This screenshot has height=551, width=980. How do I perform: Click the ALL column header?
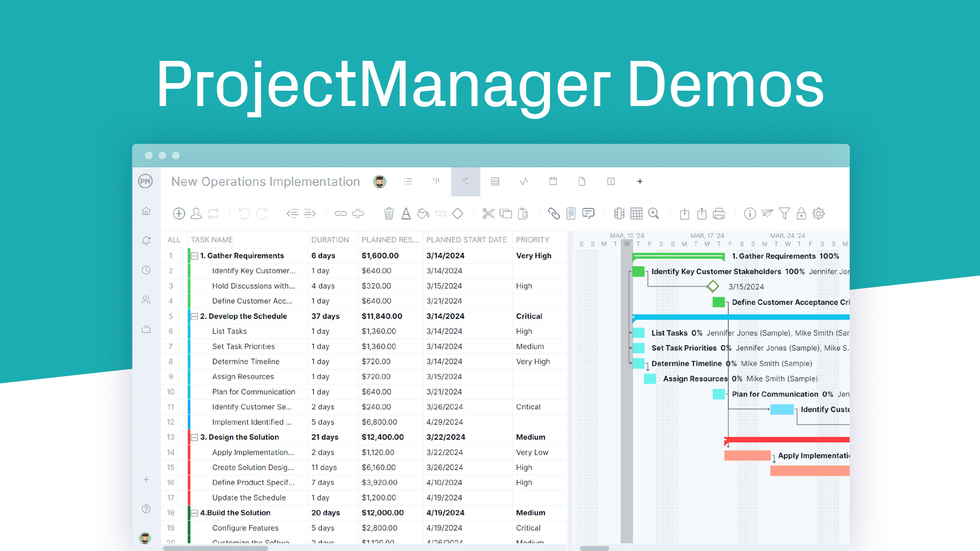[x=174, y=240]
